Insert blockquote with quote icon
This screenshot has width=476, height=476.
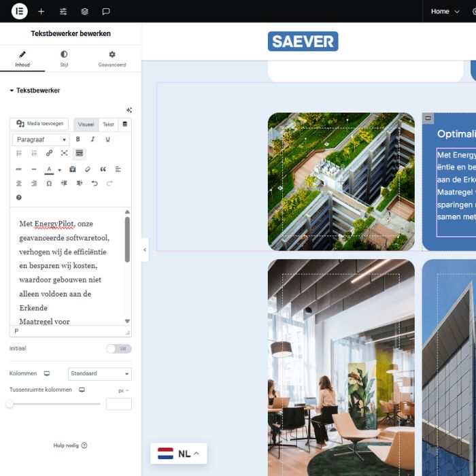coord(103,169)
